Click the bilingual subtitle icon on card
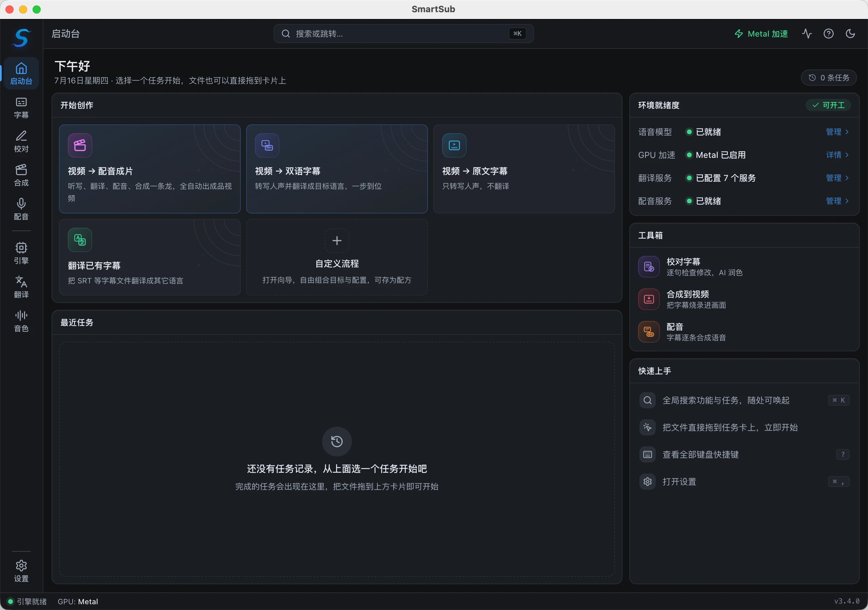868x610 pixels. tap(267, 145)
